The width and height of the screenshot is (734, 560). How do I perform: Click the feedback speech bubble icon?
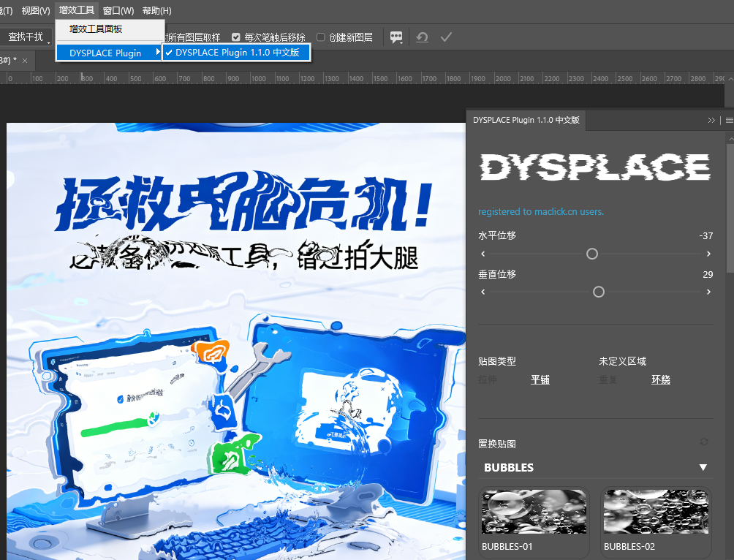tap(396, 37)
